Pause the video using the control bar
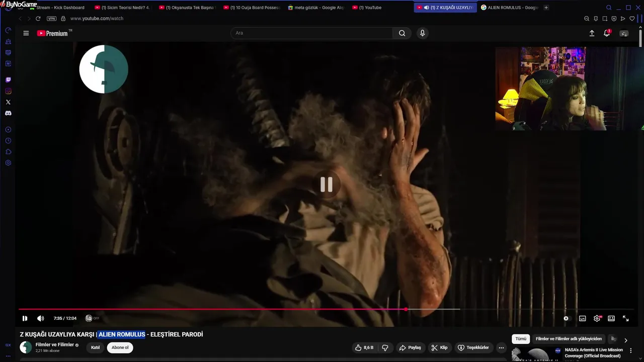644x362 pixels. point(25,318)
